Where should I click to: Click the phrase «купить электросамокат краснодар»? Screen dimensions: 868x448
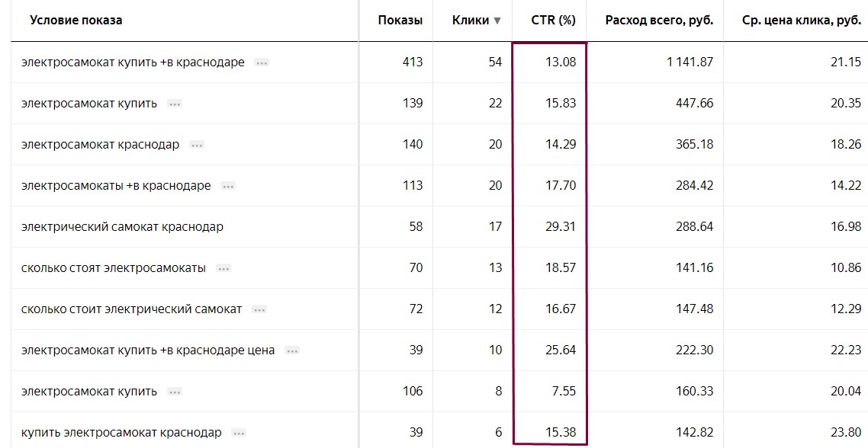[x=121, y=433]
